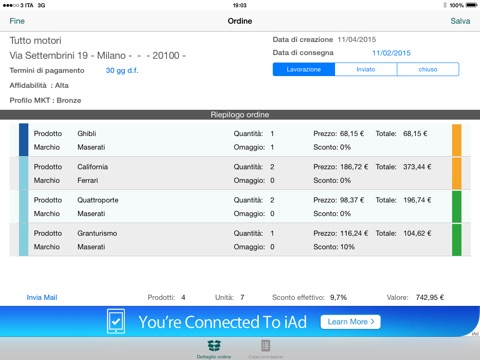
Task: Set order status to chiuso
Action: [428, 69]
